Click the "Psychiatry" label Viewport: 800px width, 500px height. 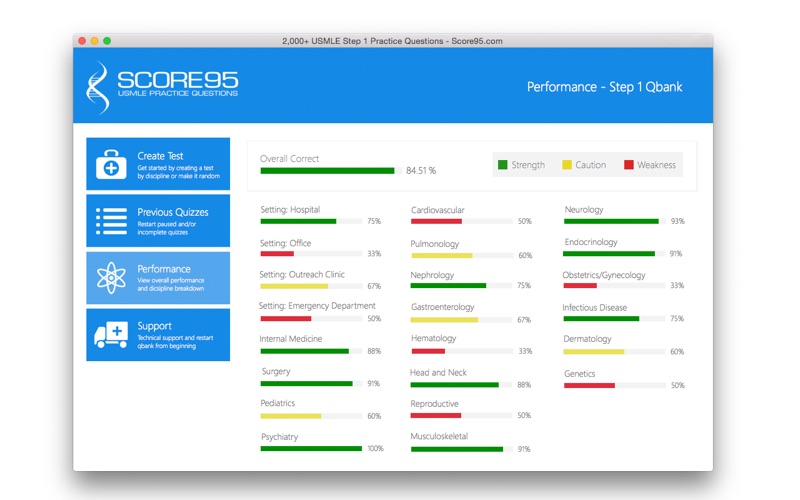point(280,437)
